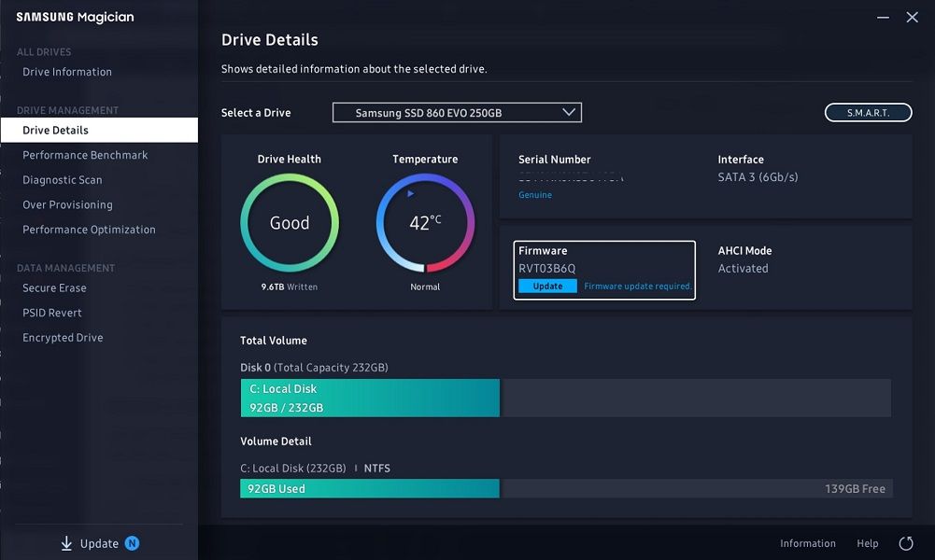Viewport: 935px width, 560px height.
Task: Close the Samsung Magician window
Action: click(x=912, y=18)
